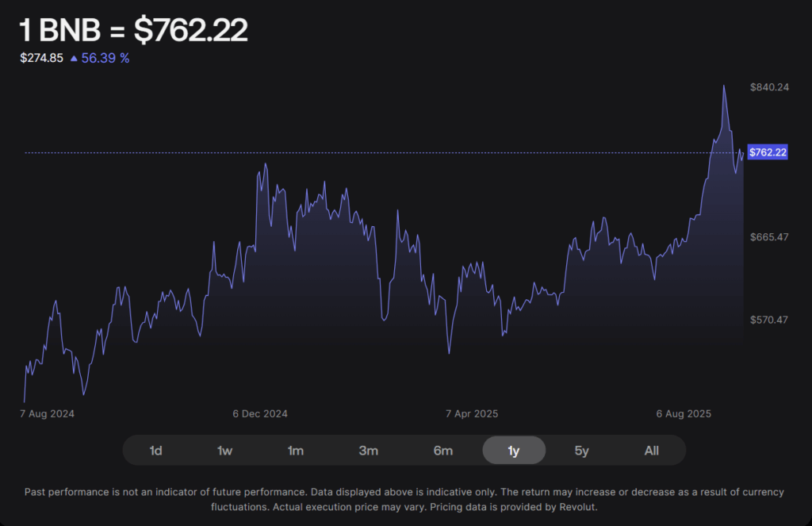This screenshot has width=812, height=526.
Task: Click the 6 Dec 2024 date label
Action: point(260,413)
